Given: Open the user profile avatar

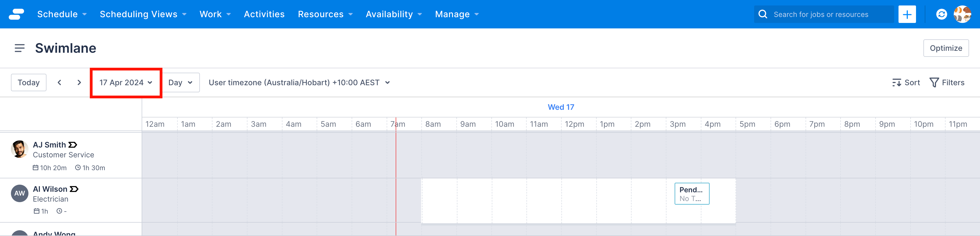Looking at the screenshot, I should 962,14.
